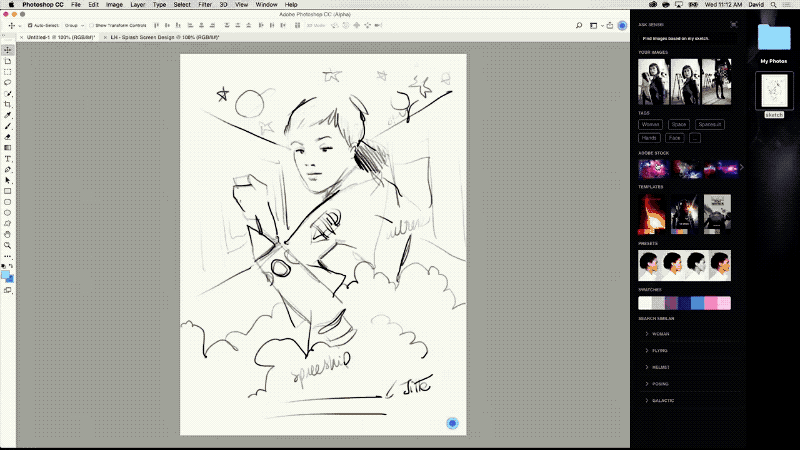Click the Face tag button

click(x=674, y=138)
